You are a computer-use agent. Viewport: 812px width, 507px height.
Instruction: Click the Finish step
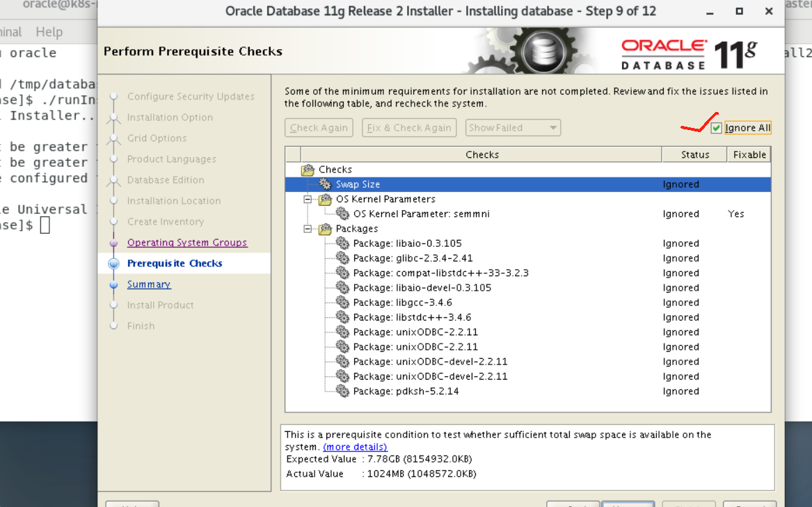[141, 325]
